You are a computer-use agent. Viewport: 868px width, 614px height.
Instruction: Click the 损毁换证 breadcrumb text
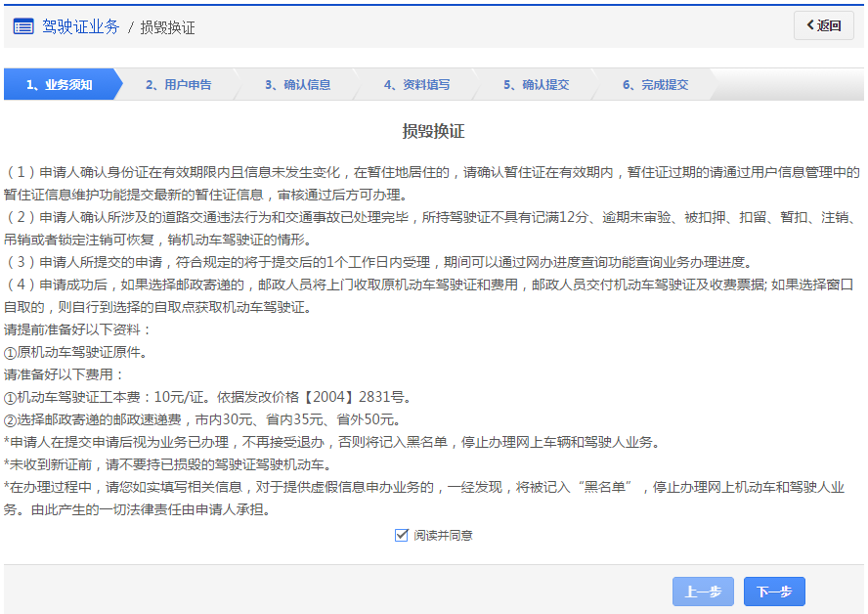click(x=167, y=27)
